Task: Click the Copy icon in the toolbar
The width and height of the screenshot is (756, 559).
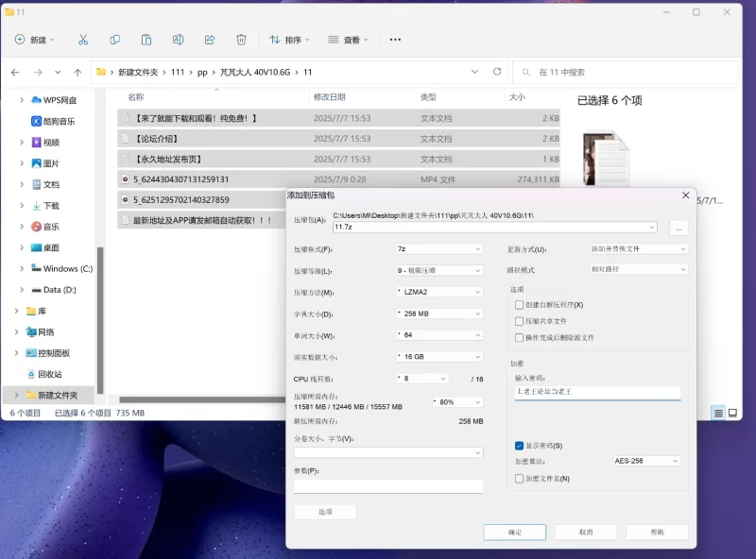Action: click(x=114, y=40)
